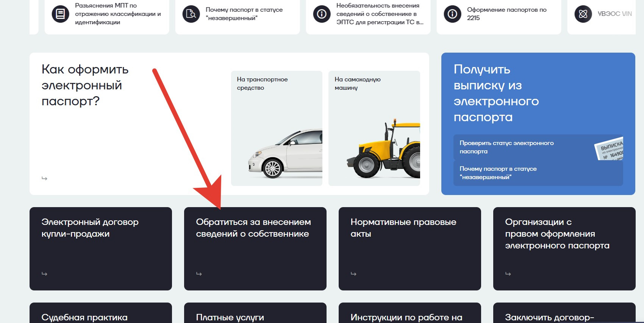Open the Платные услуги card
Image resolution: width=644 pixels, height=323 pixels.
coord(255,313)
